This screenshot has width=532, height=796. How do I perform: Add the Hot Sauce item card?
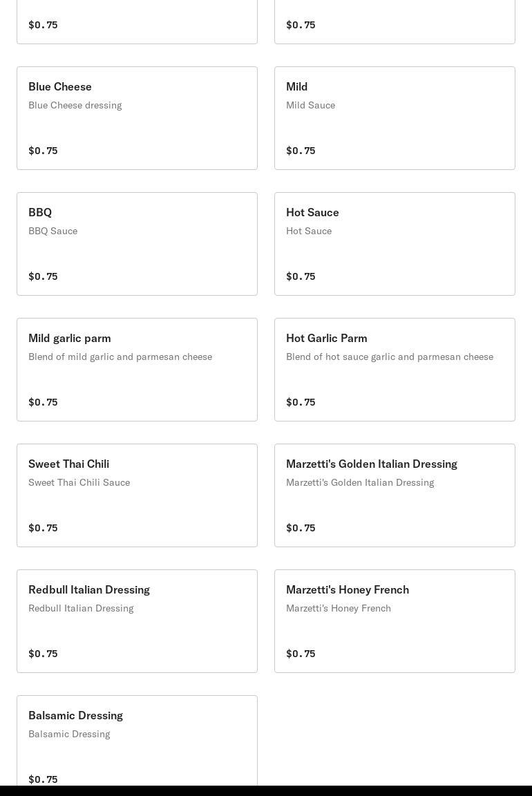tap(395, 244)
